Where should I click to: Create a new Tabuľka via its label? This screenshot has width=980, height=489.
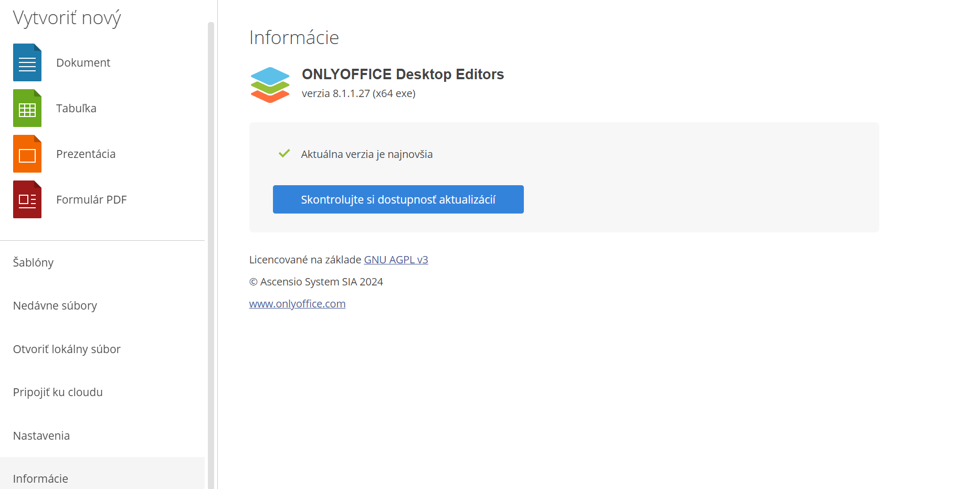[76, 108]
